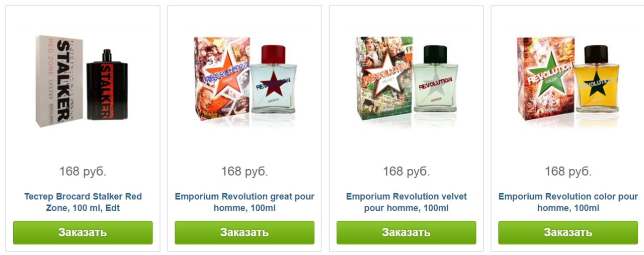644x255 pixels.
Task: Follow the Emporium Revolution velvet title link
Action: [407, 202]
